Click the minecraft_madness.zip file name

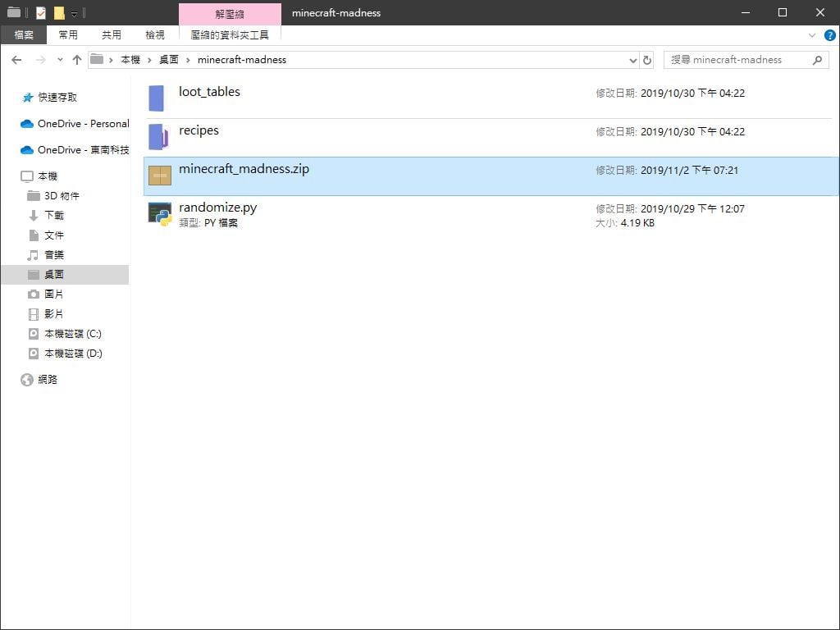(244, 169)
